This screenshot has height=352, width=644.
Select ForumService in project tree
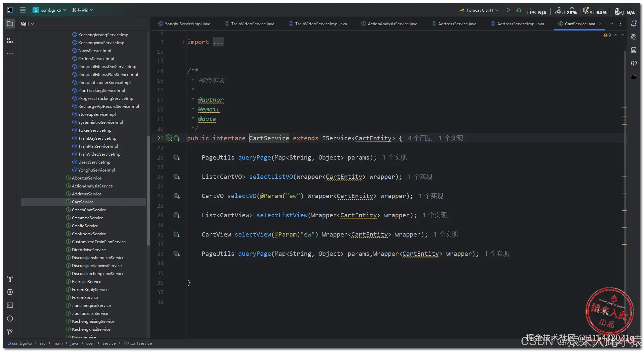(x=85, y=297)
